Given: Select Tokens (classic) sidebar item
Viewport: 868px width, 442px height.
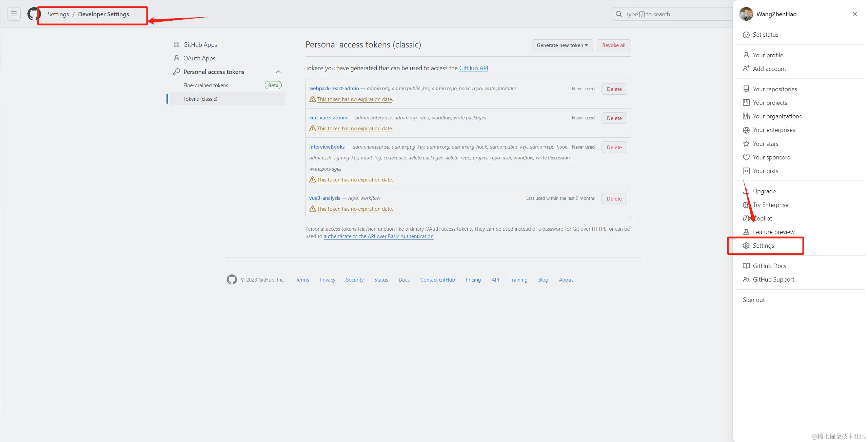Looking at the screenshot, I should pos(200,99).
